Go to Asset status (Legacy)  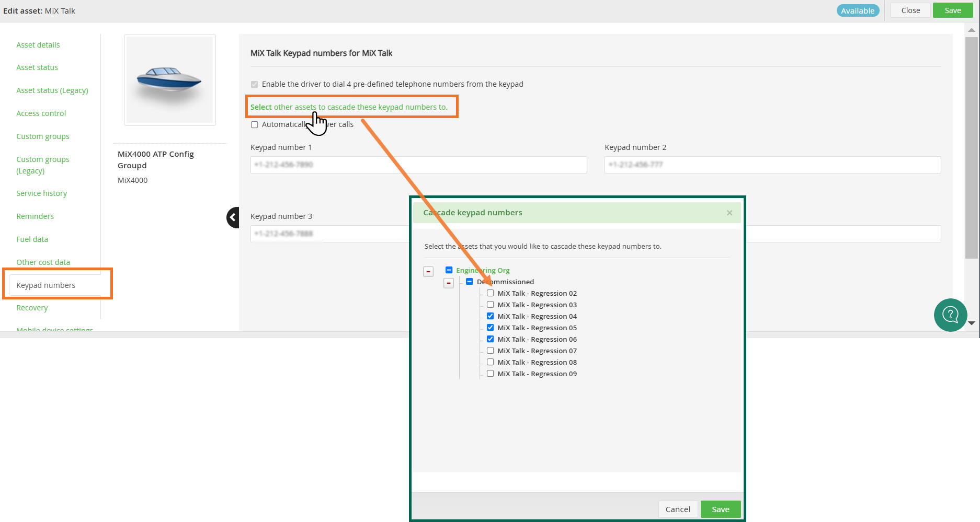point(52,90)
